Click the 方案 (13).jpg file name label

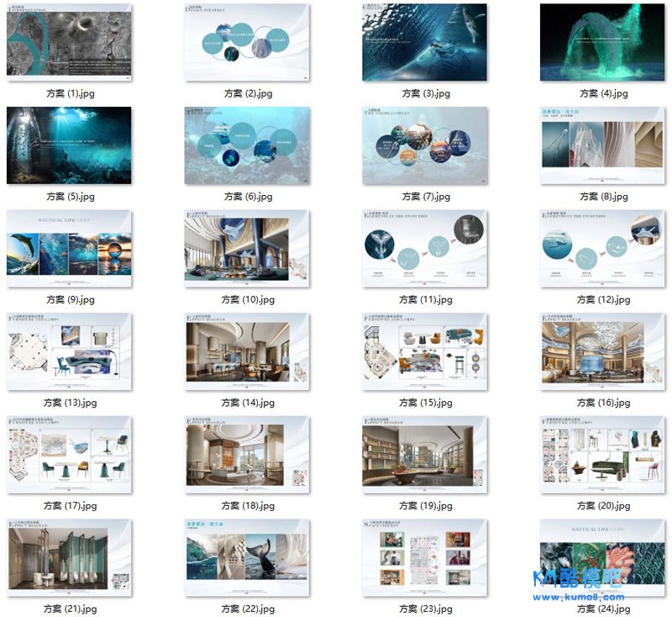[71, 403]
